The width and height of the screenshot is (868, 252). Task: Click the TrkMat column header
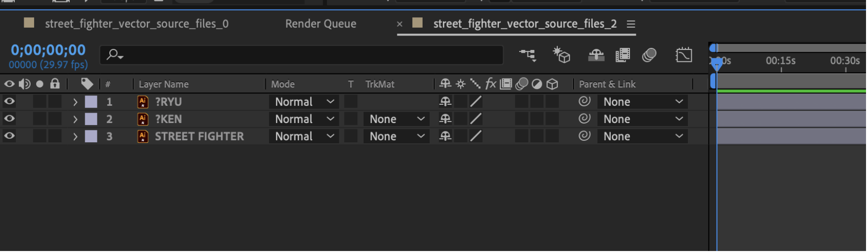click(x=380, y=84)
